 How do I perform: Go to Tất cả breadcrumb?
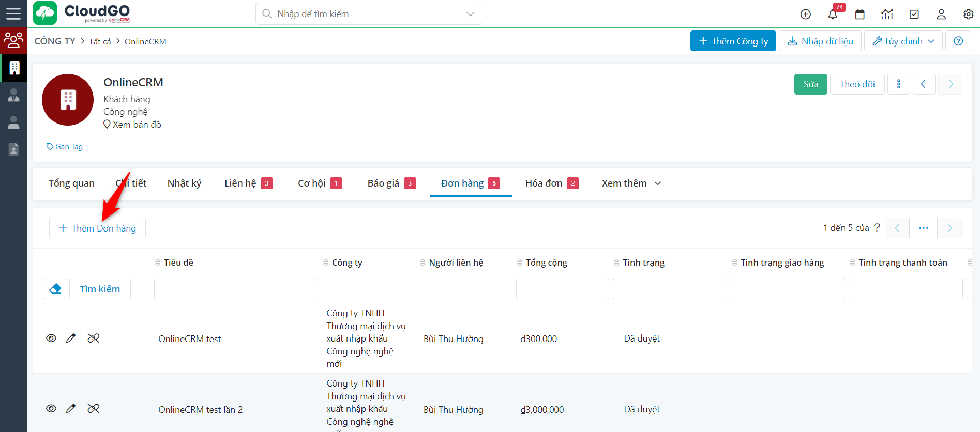100,41
